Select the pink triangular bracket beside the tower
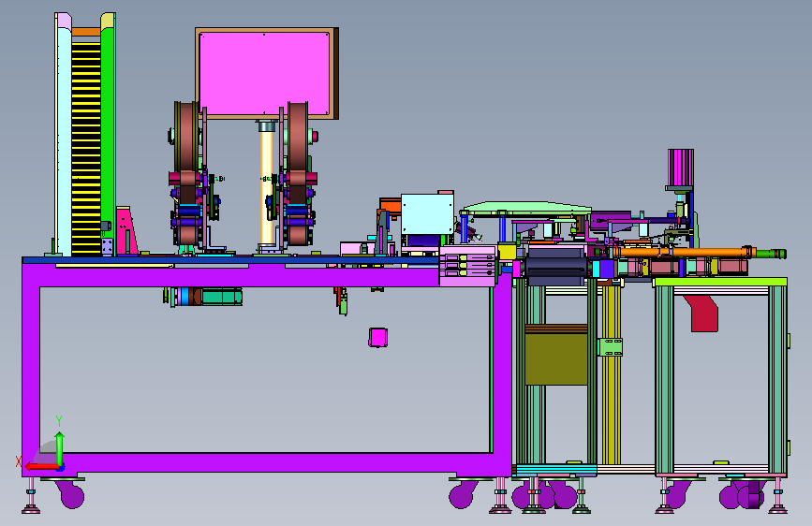Screen dimensions: 812x526 point(126,230)
